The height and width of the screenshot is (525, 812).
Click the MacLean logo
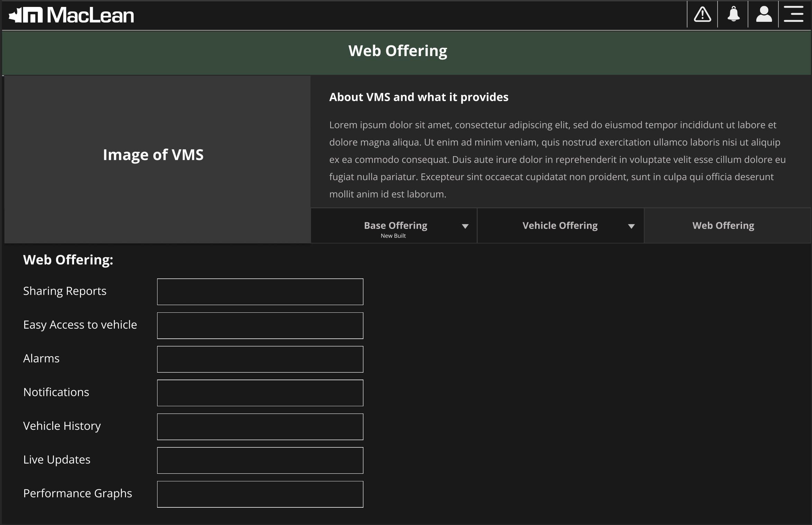pos(72,15)
